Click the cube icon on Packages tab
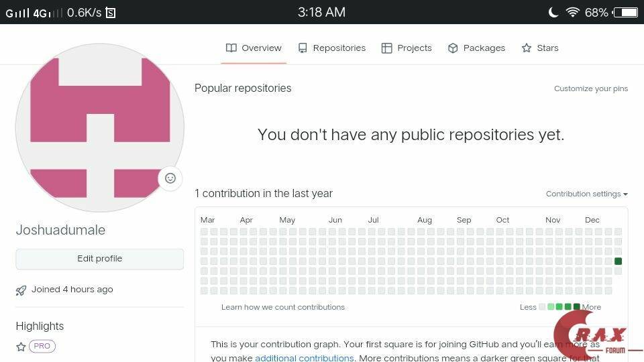Image resolution: width=644 pixels, height=362 pixels. 453,48
